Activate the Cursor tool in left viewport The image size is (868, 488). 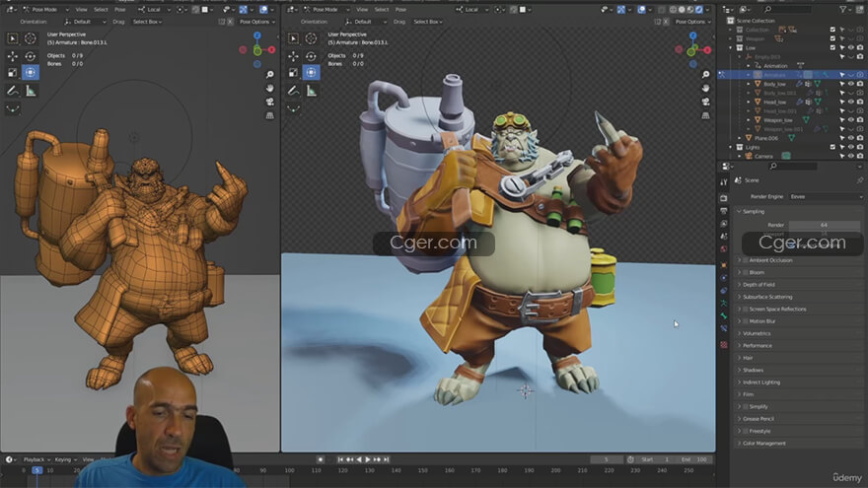(x=31, y=38)
